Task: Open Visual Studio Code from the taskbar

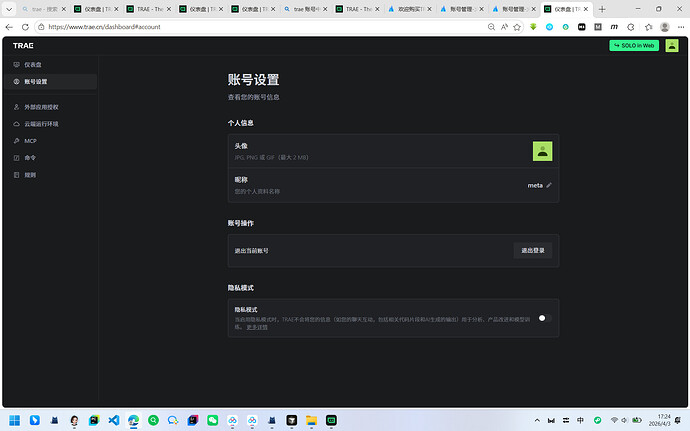Action: (113, 420)
